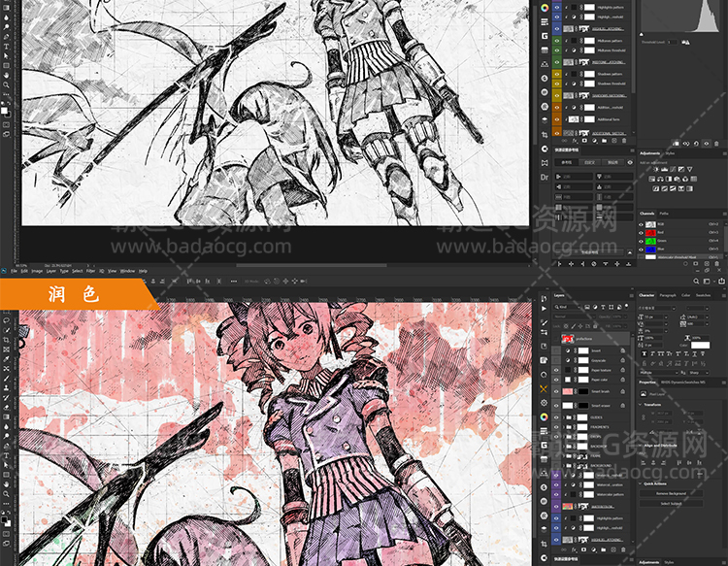Image resolution: width=728 pixels, height=566 pixels.
Task: Expand FRAGMENTS group in bottom window Layers
Action: tap(564, 427)
